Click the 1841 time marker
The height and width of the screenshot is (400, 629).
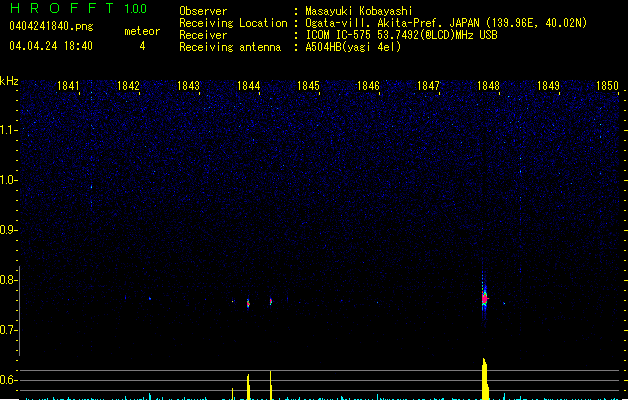click(x=69, y=87)
